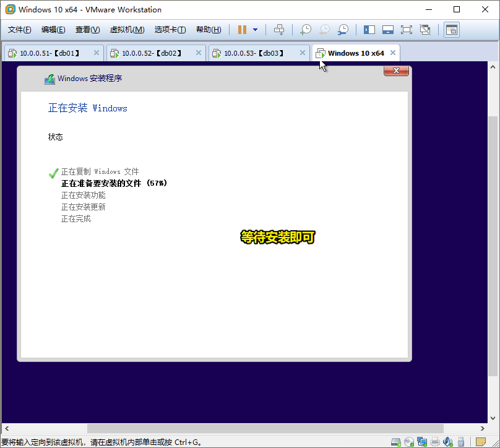
Task: Toggle the thumbnail bar view
Action: click(x=388, y=30)
